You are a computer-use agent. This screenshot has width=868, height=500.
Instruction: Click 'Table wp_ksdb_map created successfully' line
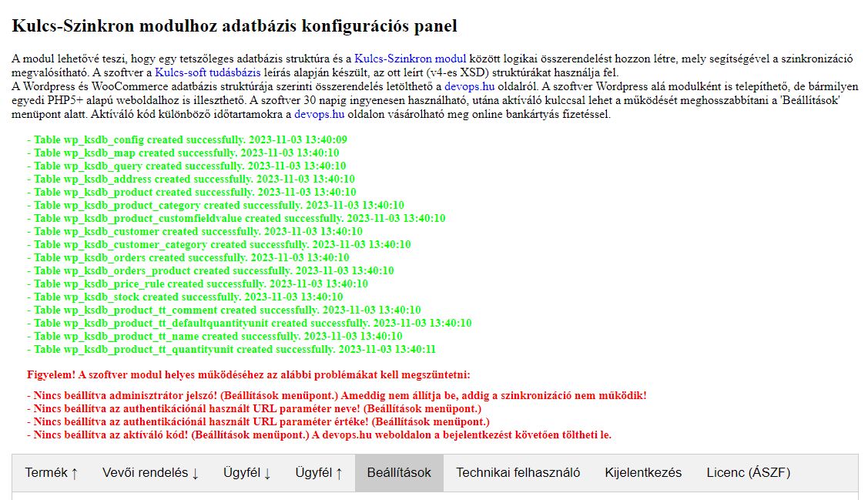pyautogui.click(x=183, y=153)
